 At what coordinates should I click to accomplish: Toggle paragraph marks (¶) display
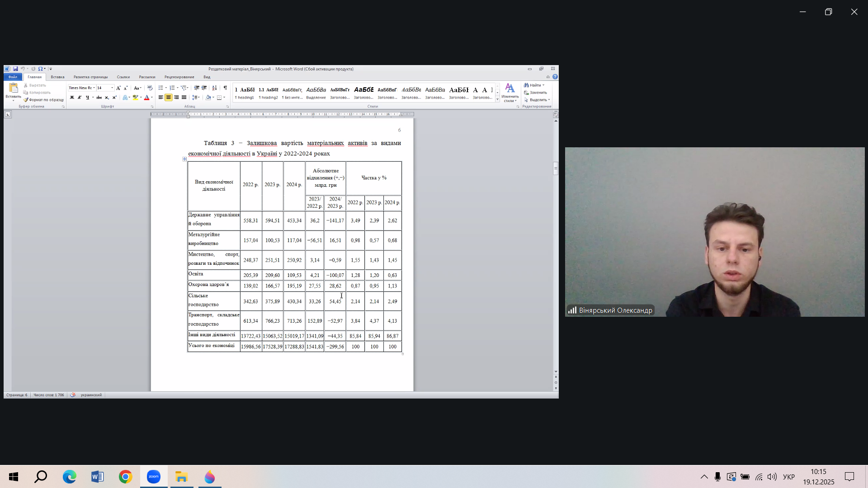[x=225, y=88]
